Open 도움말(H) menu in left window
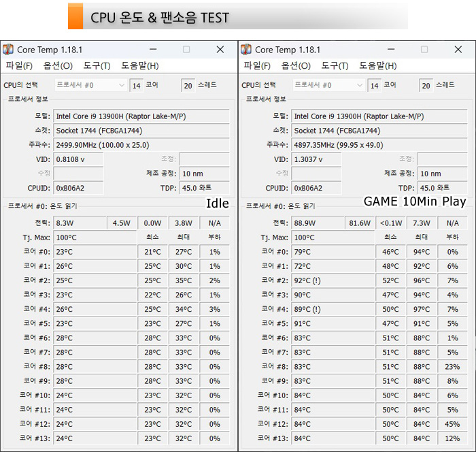Viewport: 476px width, 454px height. point(140,65)
